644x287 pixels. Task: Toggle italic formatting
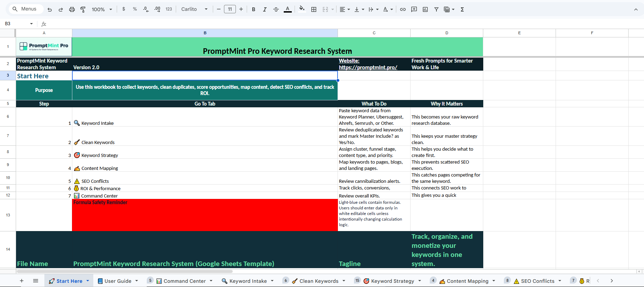coord(265,9)
